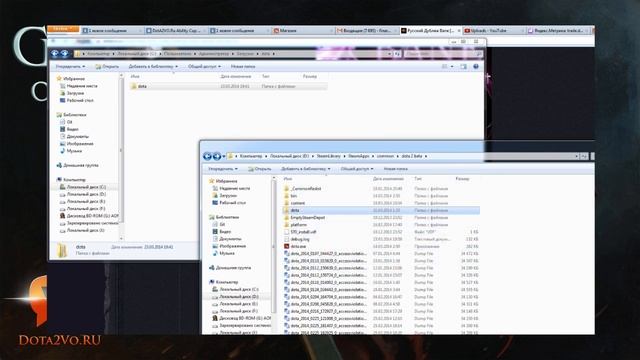Open the orange Firefox menu button
Screen dimensions: 640x360
63,29
